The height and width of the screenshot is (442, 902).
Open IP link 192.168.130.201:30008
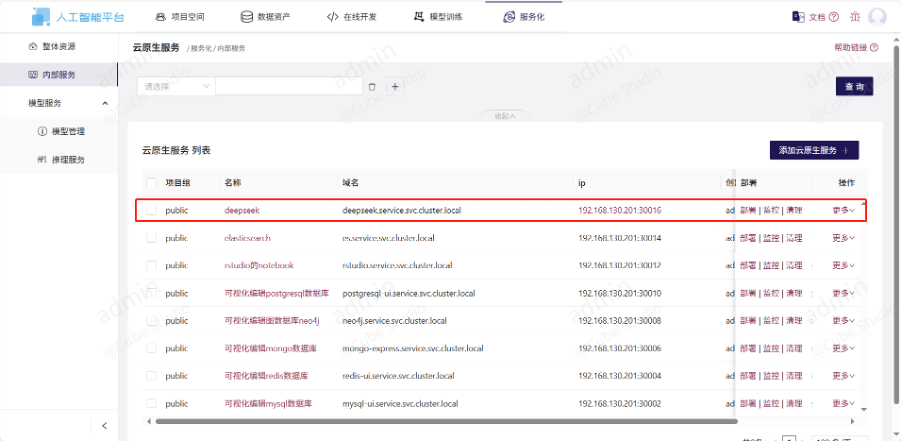[620, 321]
